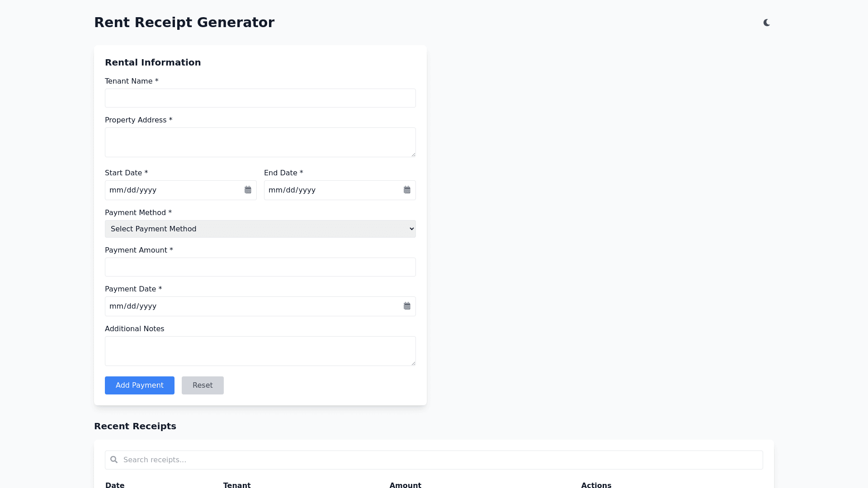Focus the Search receipts box

[439, 460]
